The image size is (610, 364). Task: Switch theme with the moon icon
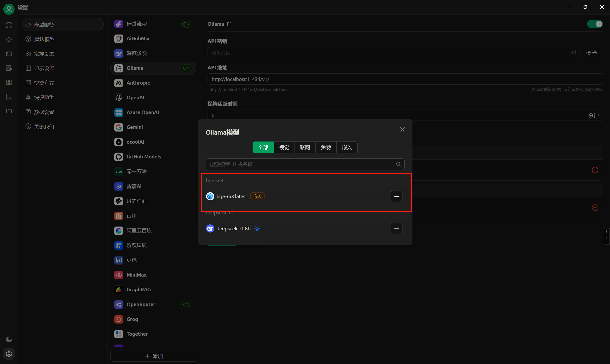(9, 339)
